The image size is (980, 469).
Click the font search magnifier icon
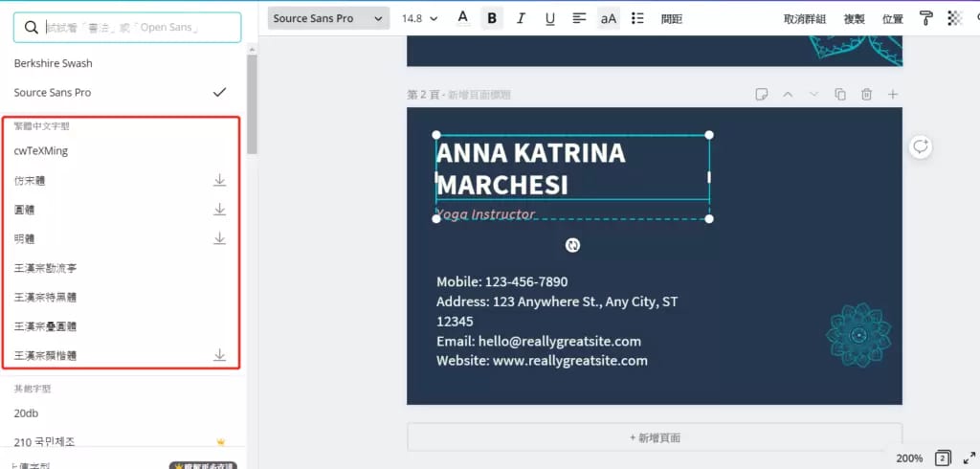point(32,28)
